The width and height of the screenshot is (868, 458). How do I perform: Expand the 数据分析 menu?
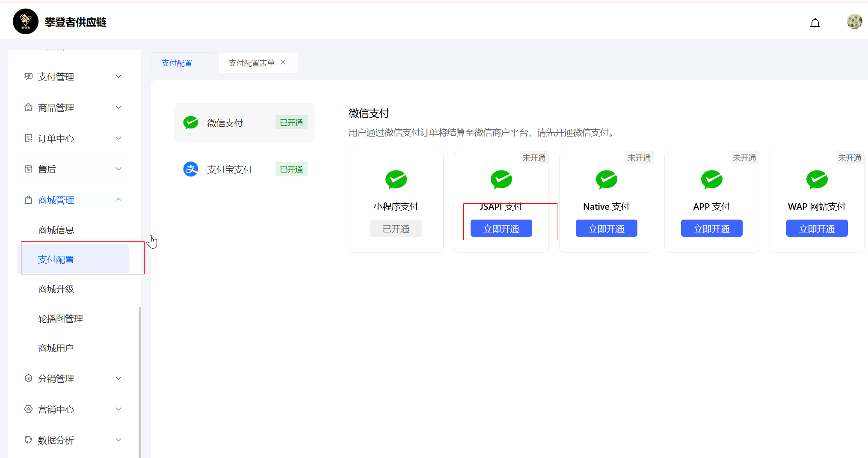[x=73, y=440]
